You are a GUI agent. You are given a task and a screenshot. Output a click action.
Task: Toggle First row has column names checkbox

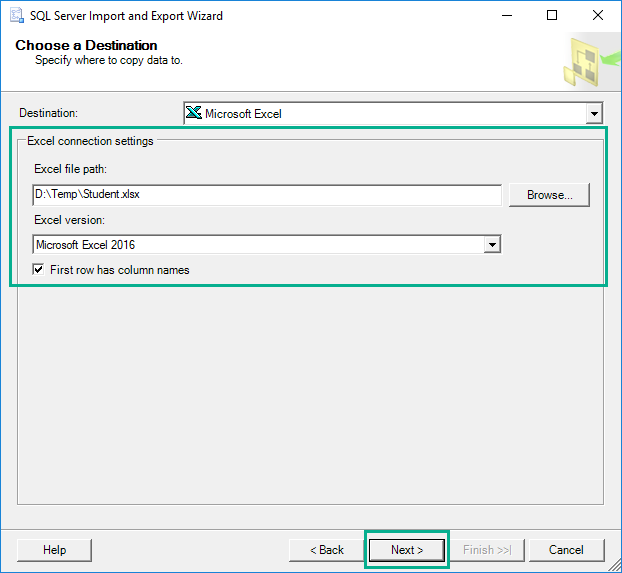(38, 270)
